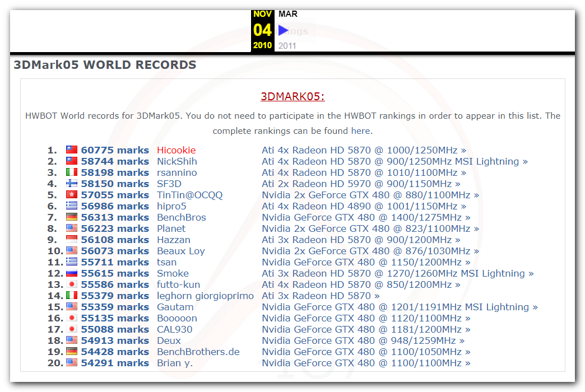Open Nvidia GeForce GTX 480 @ 1201/1191MHz MSI Lightning
585x392 pixels.
tap(400, 307)
